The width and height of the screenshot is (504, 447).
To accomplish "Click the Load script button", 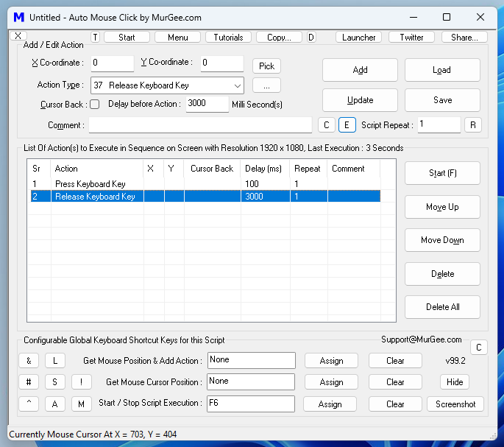I will [442, 70].
